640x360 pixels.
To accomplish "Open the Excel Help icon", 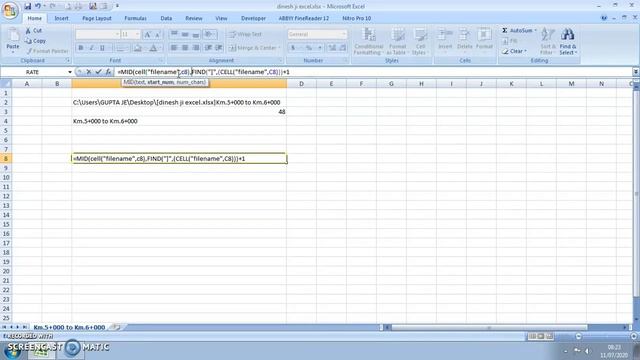I will point(604,18).
